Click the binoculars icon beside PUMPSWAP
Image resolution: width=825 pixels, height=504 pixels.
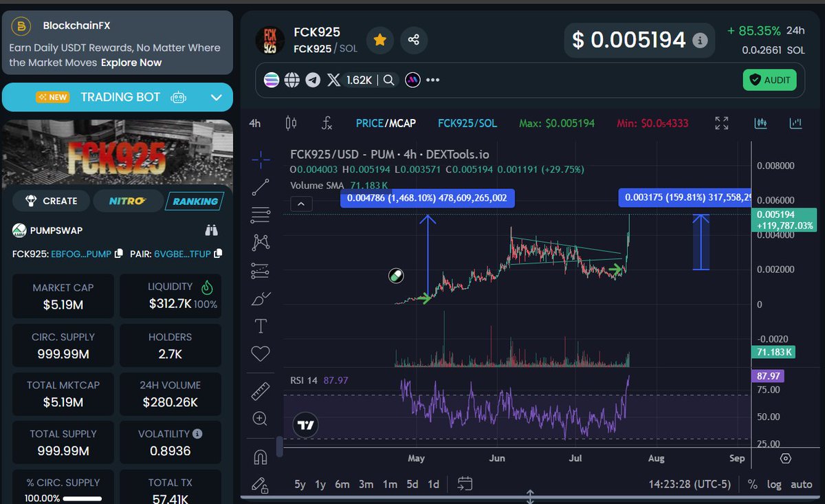click(x=211, y=230)
